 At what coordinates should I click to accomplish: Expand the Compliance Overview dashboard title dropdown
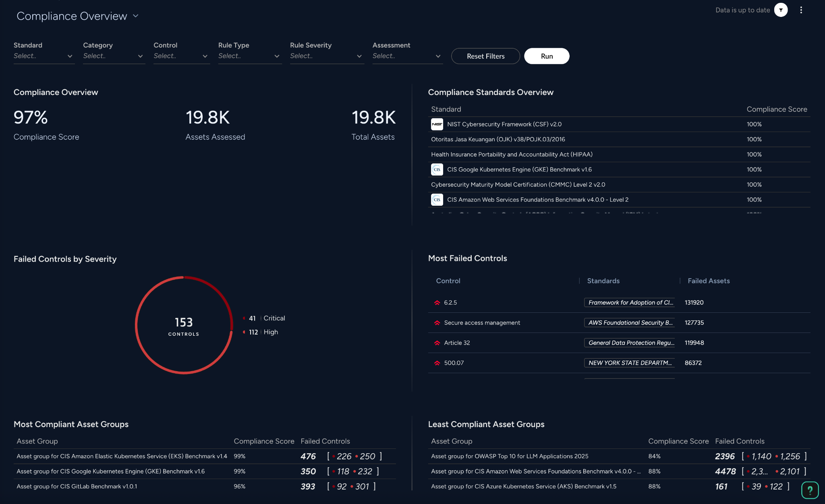pyautogui.click(x=136, y=16)
